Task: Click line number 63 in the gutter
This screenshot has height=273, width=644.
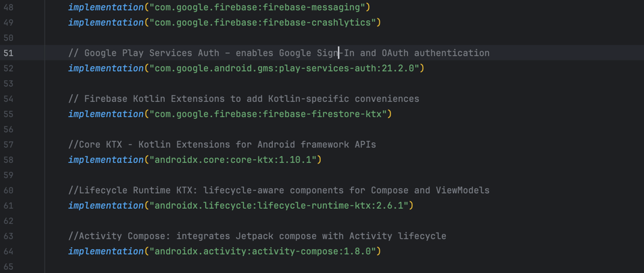Action: (8, 236)
